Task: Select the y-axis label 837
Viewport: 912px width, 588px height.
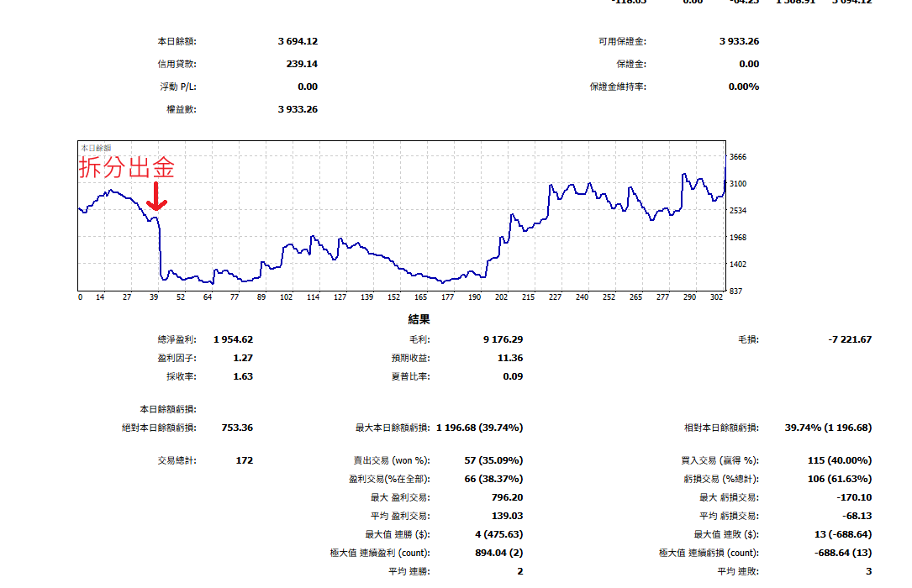Action: click(x=735, y=291)
